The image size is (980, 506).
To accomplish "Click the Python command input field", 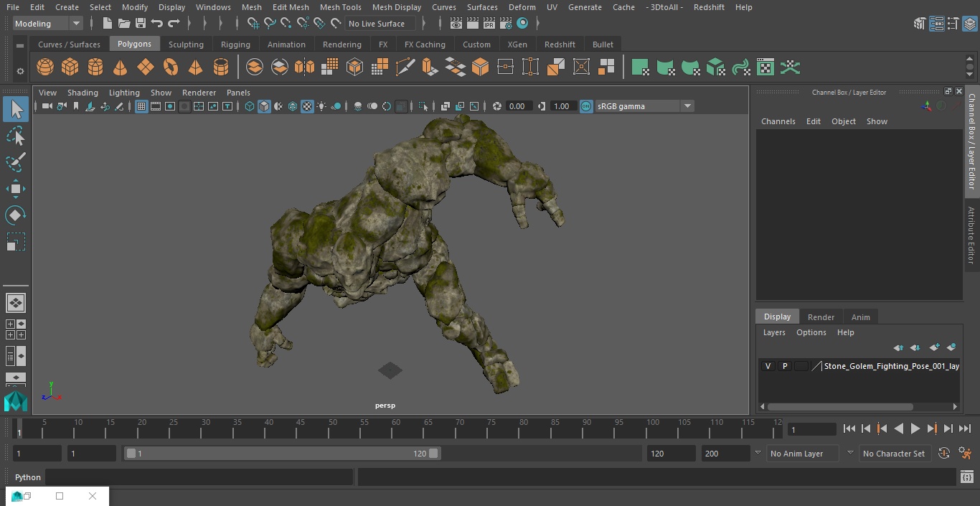I will (x=199, y=477).
